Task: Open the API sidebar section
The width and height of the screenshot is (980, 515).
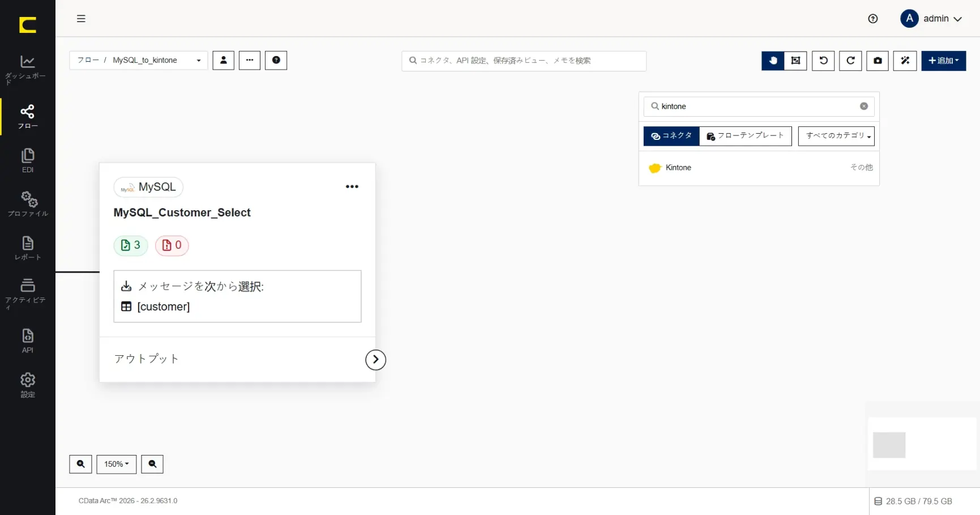Action: 28,341
